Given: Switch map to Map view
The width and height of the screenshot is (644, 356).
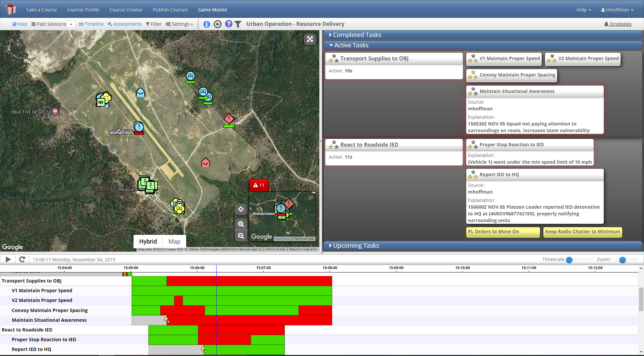Looking at the screenshot, I should pos(174,241).
